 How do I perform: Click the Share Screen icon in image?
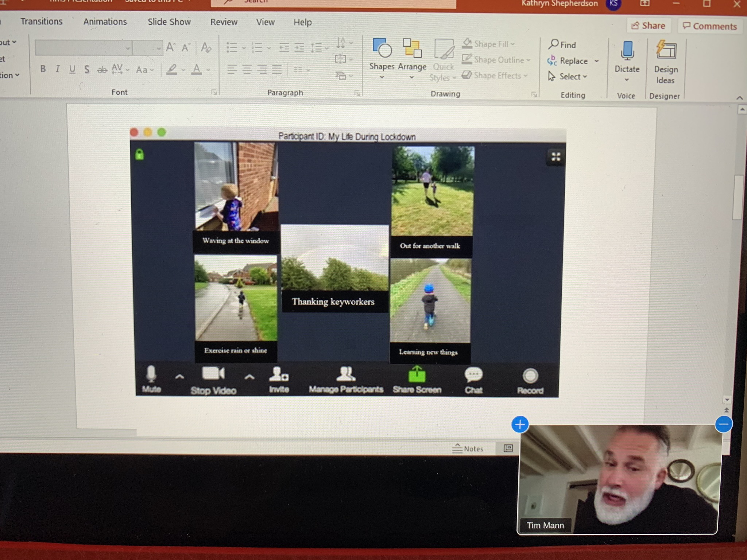pyautogui.click(x=417, y=374)
